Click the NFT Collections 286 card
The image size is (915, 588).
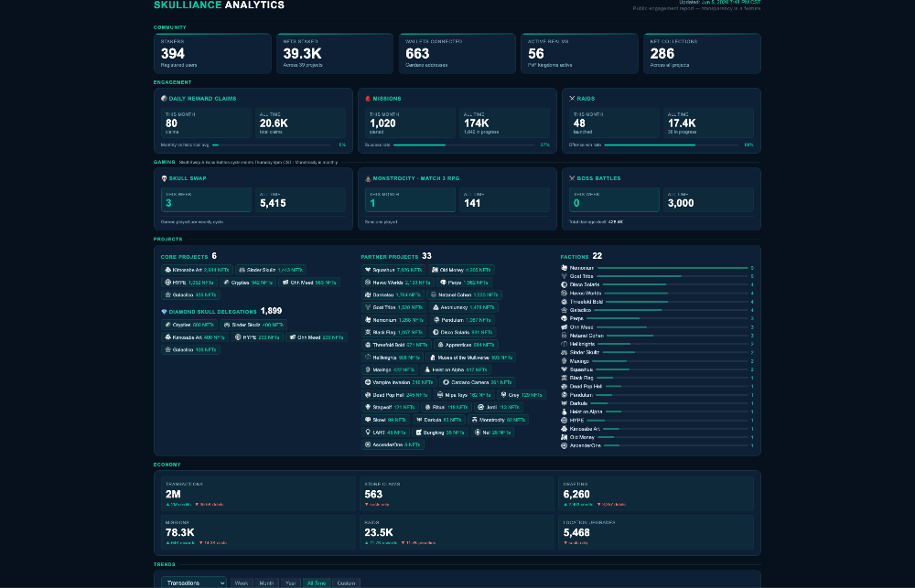(x=702, y=53)
